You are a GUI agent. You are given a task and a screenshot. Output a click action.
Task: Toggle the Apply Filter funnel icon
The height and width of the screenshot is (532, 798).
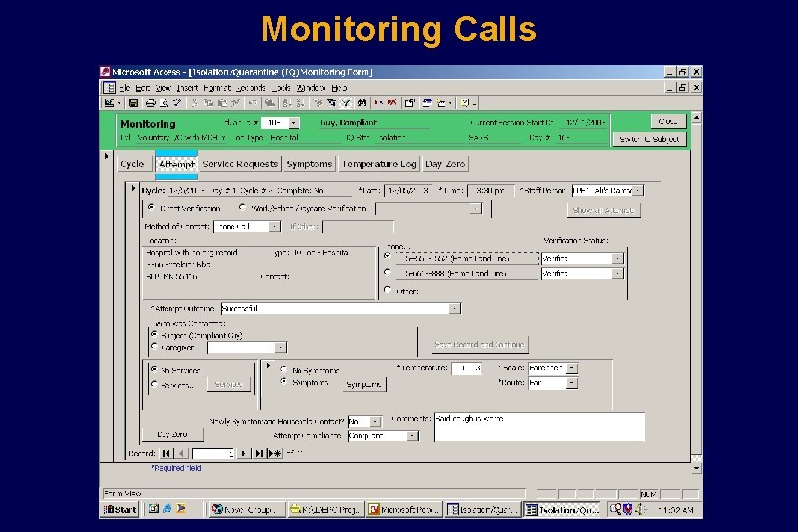tap(346, 103)
